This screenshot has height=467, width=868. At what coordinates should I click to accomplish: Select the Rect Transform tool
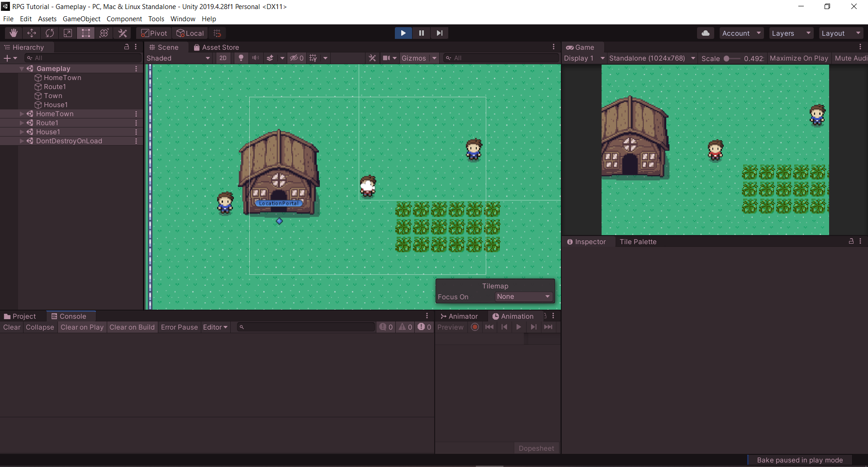[x=86, y=33]
